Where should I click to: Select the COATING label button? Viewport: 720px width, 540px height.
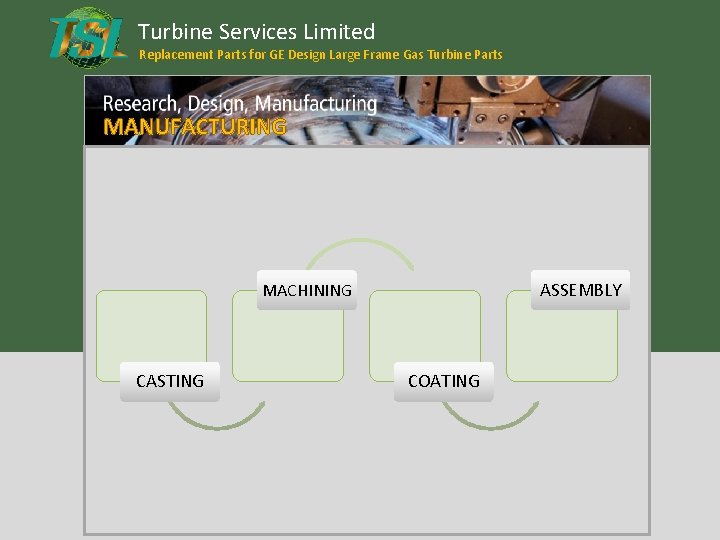444,382
